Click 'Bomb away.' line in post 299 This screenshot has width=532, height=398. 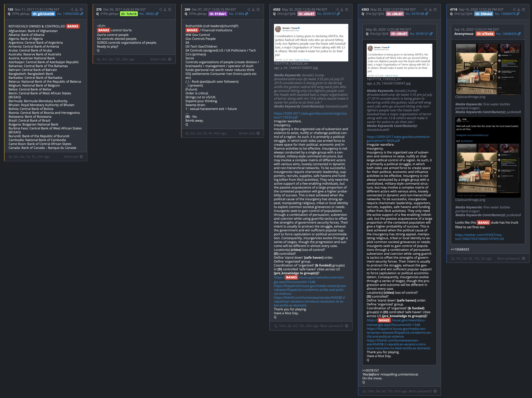[x=194, y=121]
